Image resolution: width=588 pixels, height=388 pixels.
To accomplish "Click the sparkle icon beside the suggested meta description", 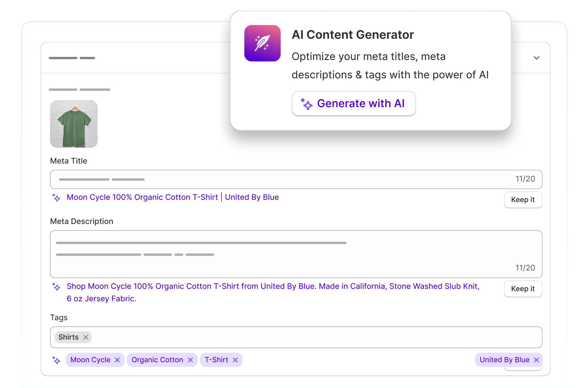I will coord(56,287).
